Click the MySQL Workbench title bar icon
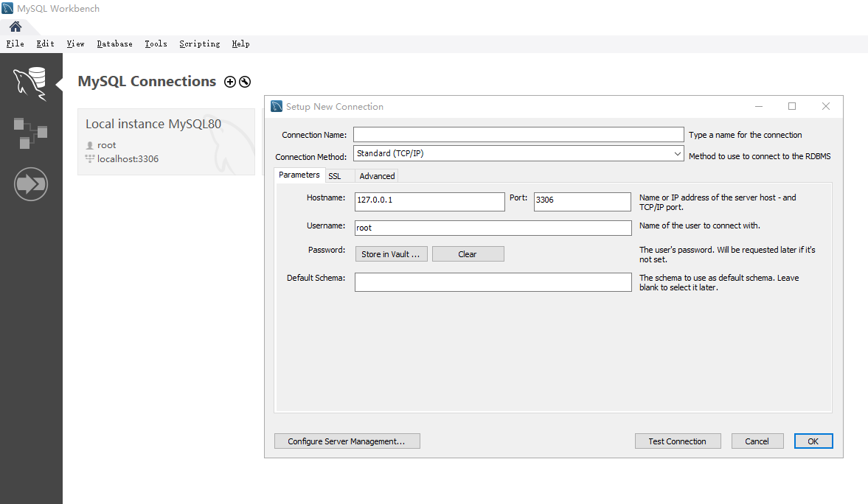 pos(7,8)
